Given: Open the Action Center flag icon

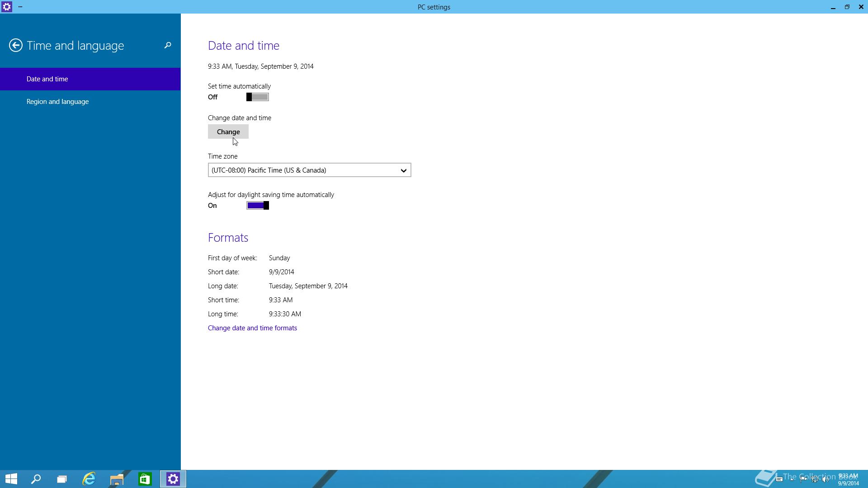Looking at the screenshot, I should pos(803,479).
